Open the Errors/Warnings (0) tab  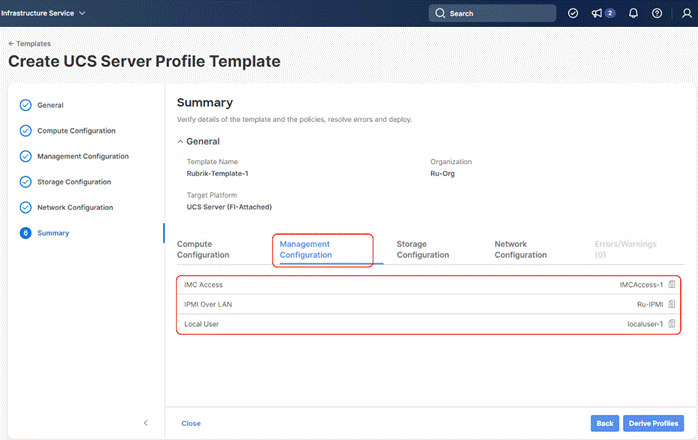(625, 249)
